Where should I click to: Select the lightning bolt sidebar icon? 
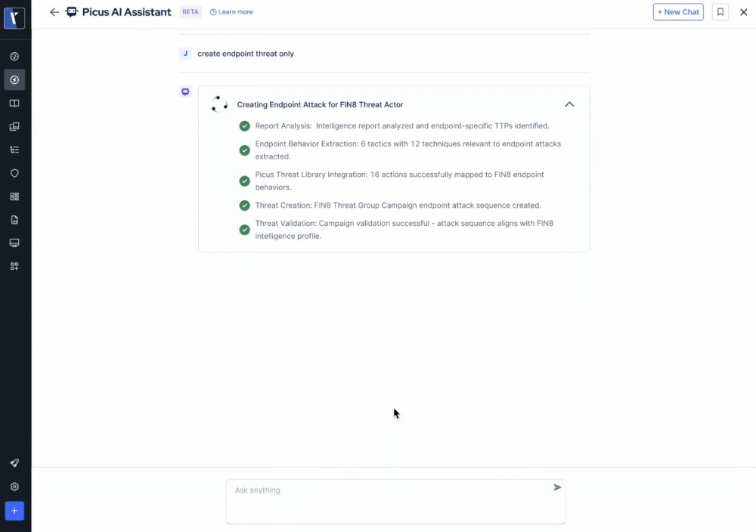click(x=14, y=80)
